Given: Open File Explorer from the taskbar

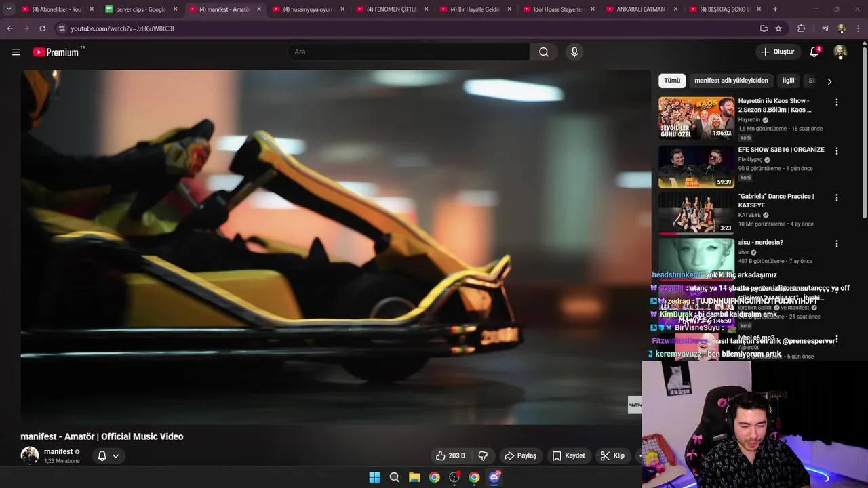Looking at the screenshot, I should coord(414,477).
